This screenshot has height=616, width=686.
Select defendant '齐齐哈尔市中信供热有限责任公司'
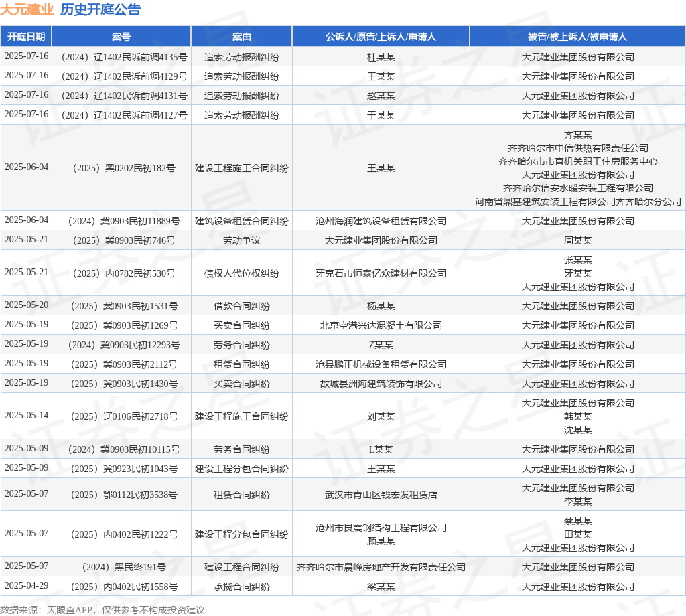578,148
